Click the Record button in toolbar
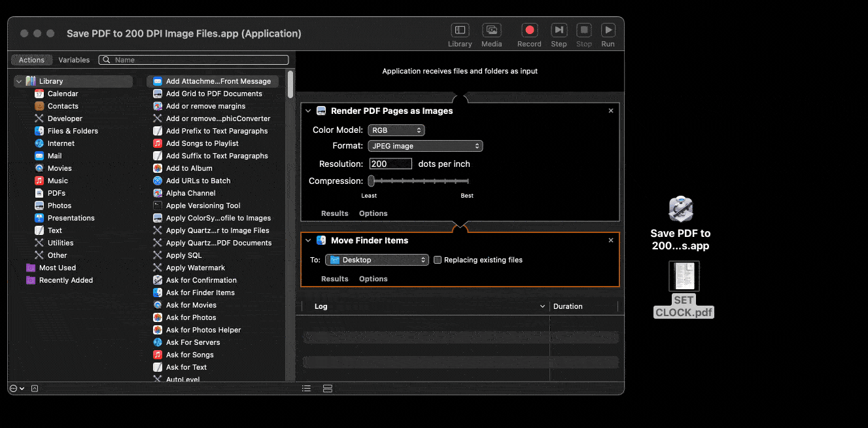Screen dimensions: 868x428 tap(529, 30)
